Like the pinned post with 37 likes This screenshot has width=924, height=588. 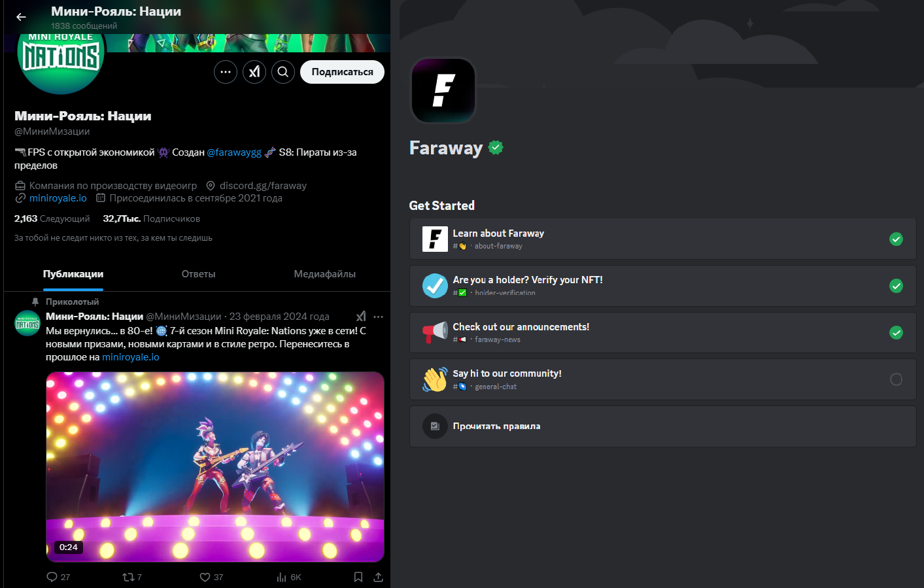(x=211, y=577)
